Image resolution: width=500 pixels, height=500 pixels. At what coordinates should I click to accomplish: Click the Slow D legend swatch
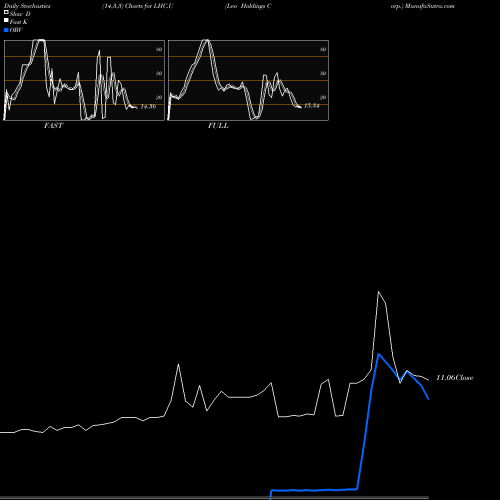point(6,13)
